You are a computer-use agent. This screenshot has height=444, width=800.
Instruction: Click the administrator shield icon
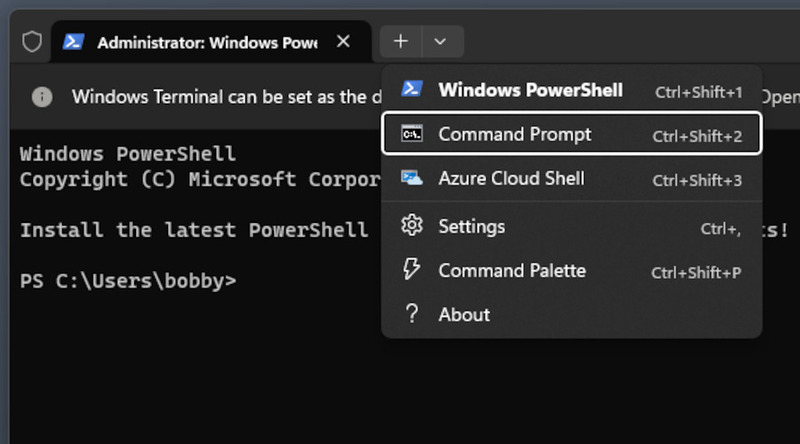pos(32,42)
